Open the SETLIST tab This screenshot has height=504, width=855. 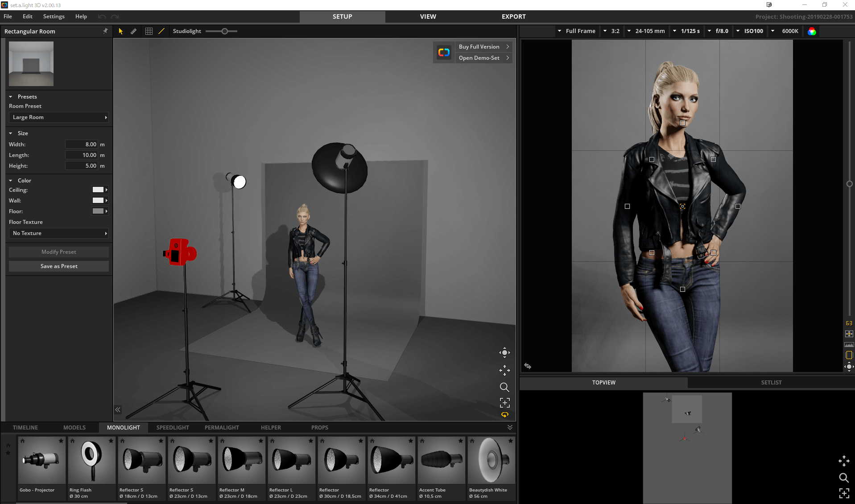coord(771,383)
